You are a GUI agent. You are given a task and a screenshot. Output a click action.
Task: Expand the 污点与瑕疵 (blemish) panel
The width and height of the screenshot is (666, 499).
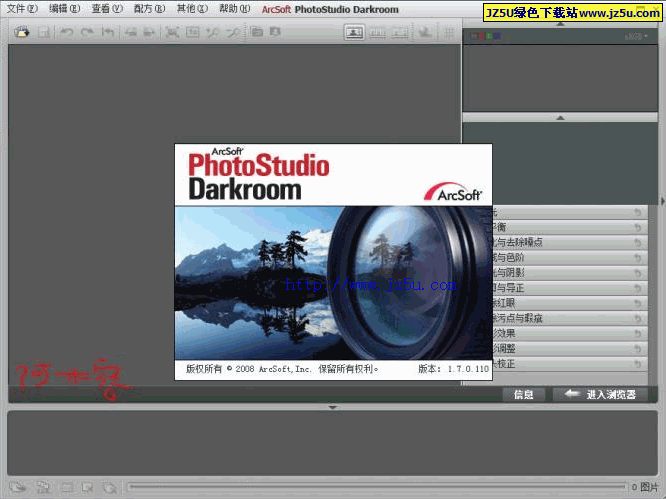click(569, 319)
